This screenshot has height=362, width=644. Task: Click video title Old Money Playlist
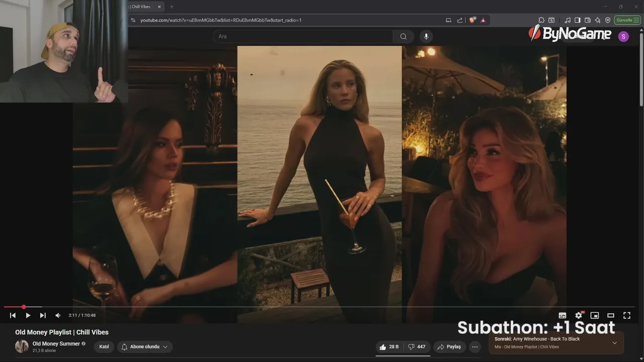[x=61, y=332]
